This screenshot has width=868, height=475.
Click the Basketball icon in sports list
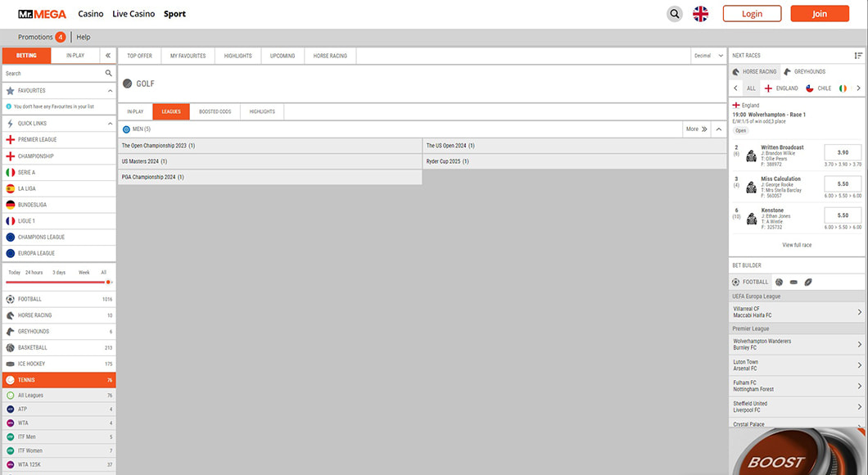[10, 348]
